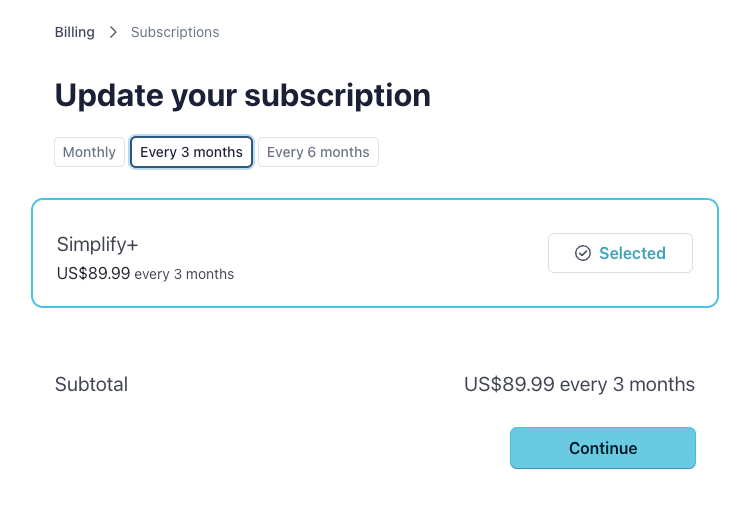753x509 pixels.
Task: Click 'every 3 months' in the subtotal line
Action: (627, 384)
